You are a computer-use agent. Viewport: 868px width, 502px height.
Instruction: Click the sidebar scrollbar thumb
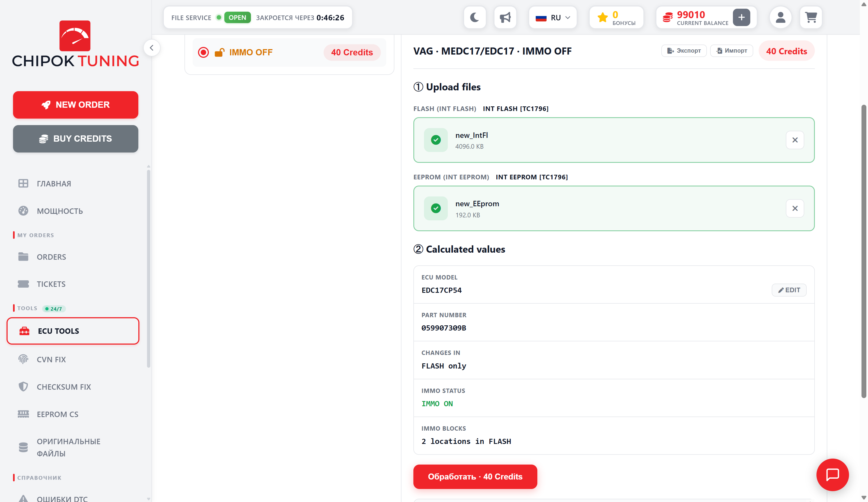pyautogui.click(x=148, y=269)
